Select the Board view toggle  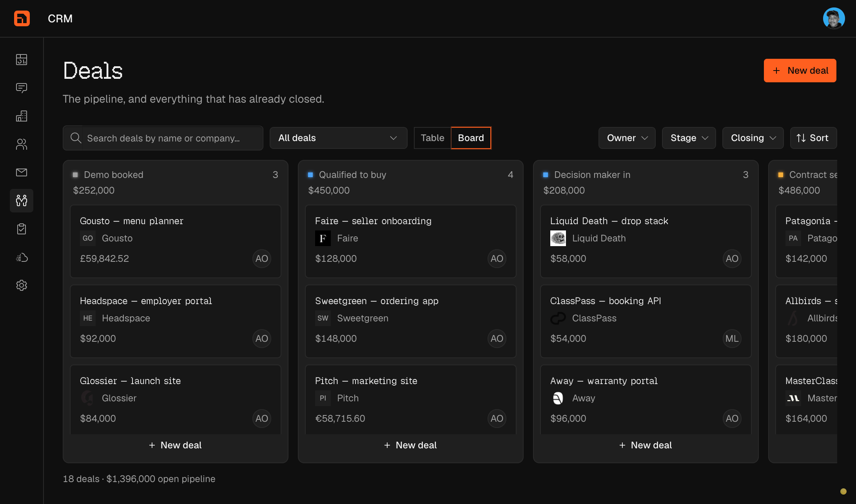coord(471,138)
